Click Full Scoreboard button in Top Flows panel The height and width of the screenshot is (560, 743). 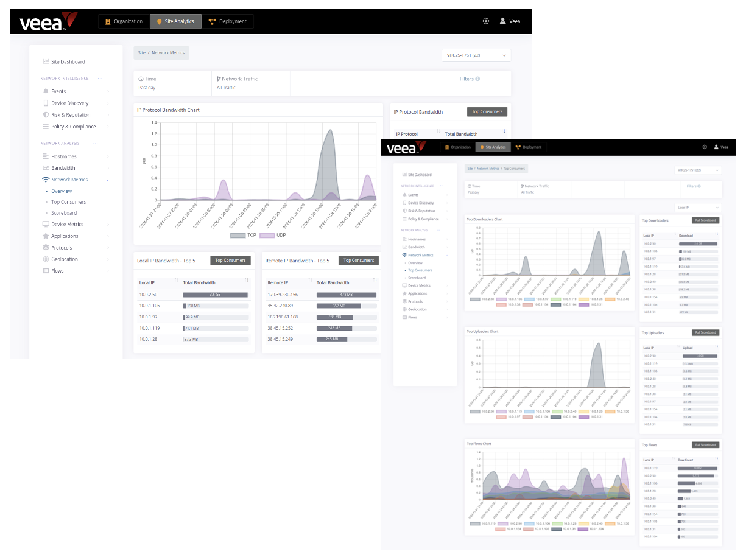(706, 445)
